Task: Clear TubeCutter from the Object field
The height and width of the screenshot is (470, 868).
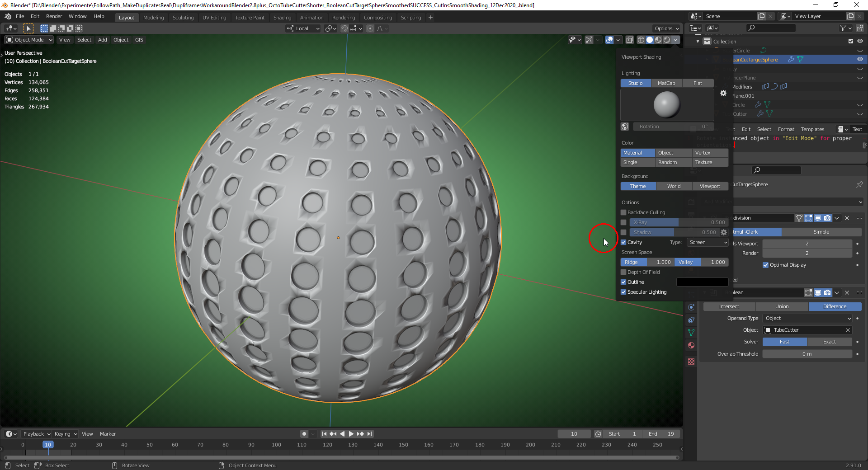Action: 848,330
